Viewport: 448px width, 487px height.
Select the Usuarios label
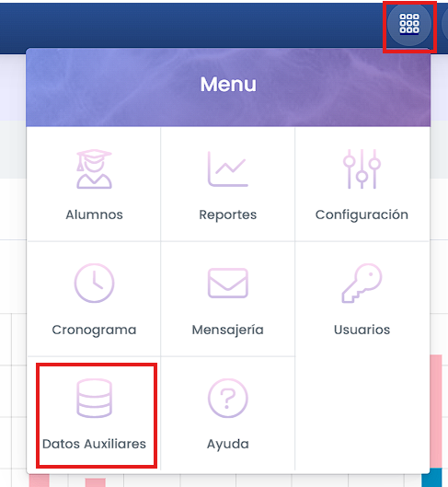click(x=362, y=330)
